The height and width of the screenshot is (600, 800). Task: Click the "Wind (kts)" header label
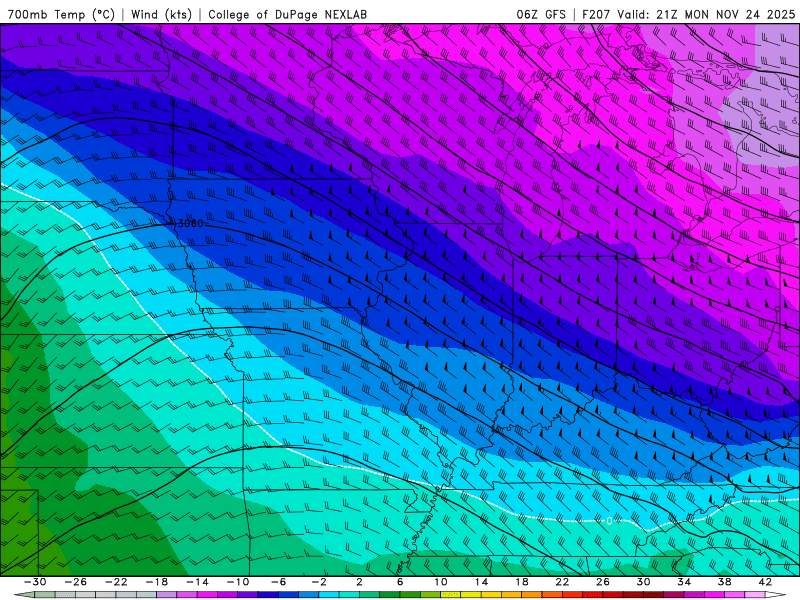[161, 15]
